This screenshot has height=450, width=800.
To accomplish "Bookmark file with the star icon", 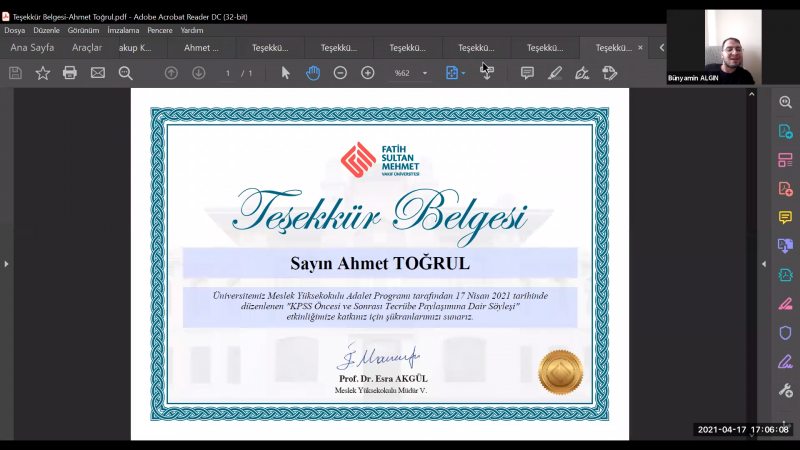I will coord(43,73).
